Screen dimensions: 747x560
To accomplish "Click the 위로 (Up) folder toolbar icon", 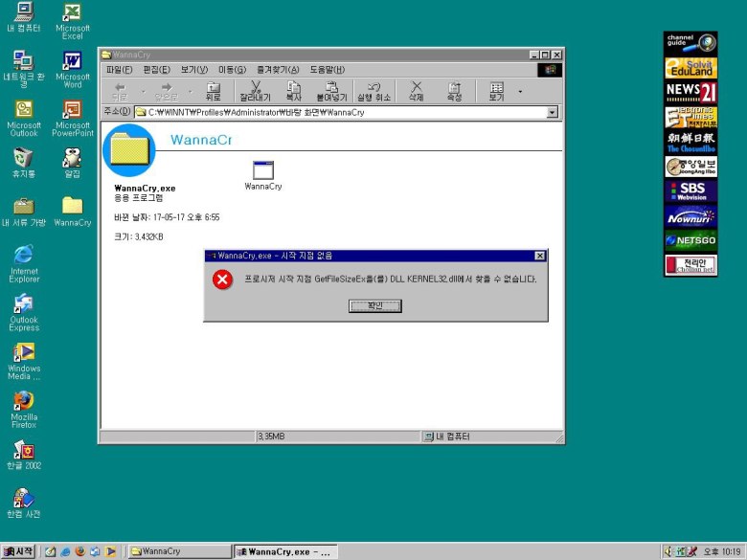I will (213, 91).
